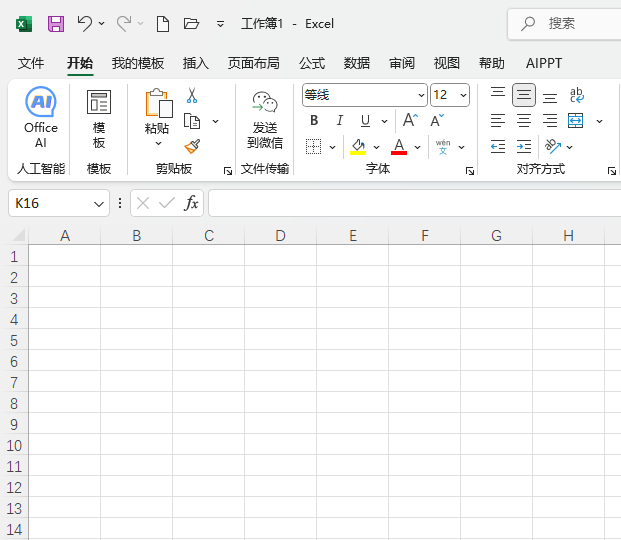This screenshot has width=621, height=540.
Task: Open the templates (模板) gallery
Action: [x=99, y=119]
